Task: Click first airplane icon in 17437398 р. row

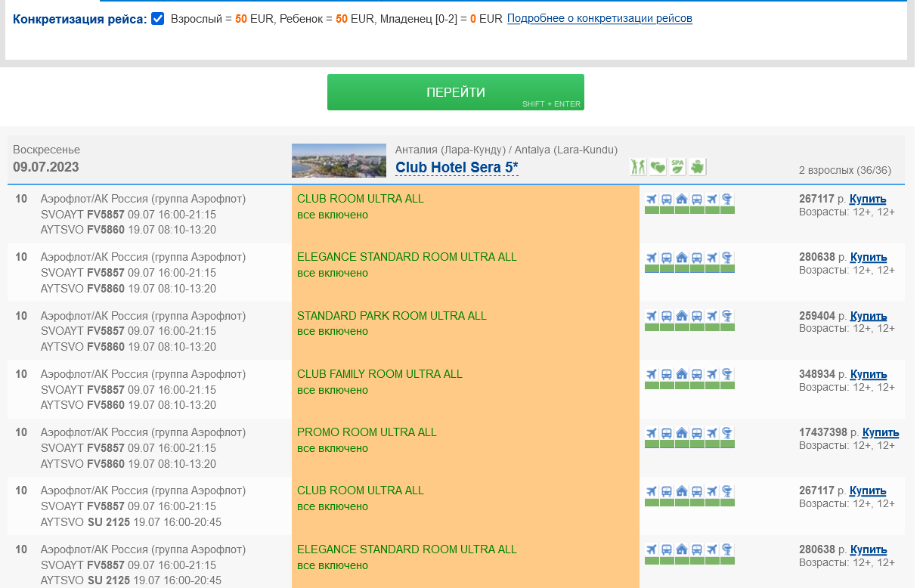Action: click(x=652, y=432)
